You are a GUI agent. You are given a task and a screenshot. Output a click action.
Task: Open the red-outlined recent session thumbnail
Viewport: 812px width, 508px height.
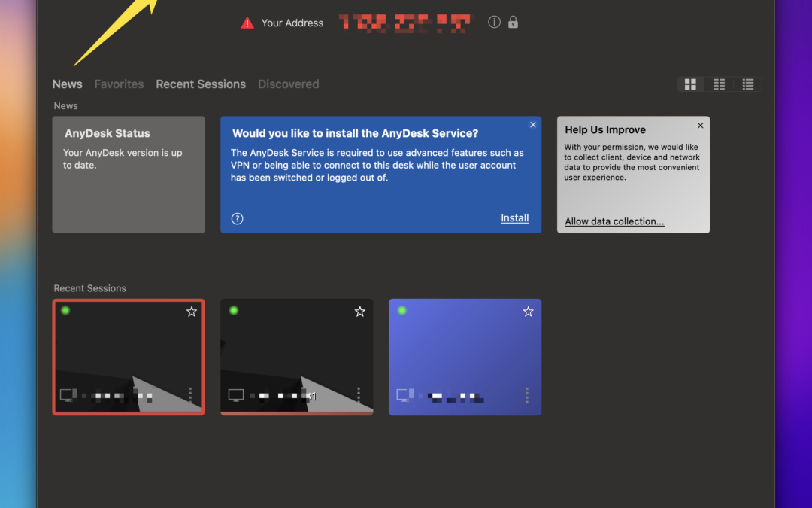[x=129, y=357]
